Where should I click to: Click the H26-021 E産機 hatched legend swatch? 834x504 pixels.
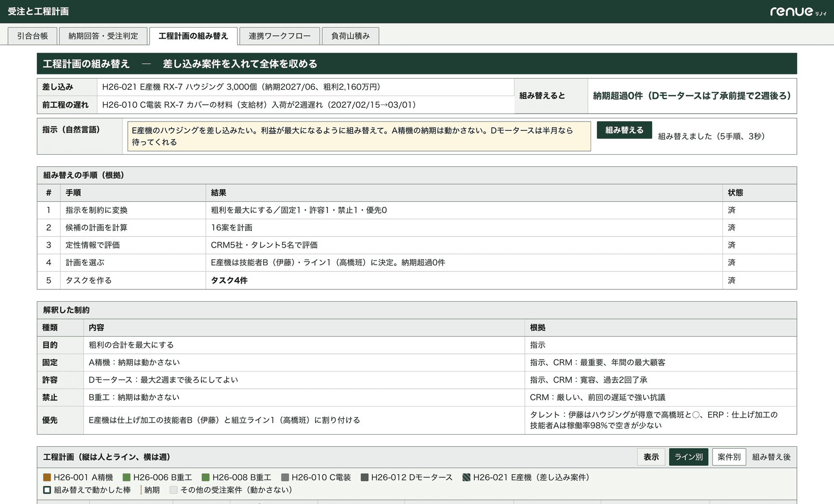[x=467, y=477]
